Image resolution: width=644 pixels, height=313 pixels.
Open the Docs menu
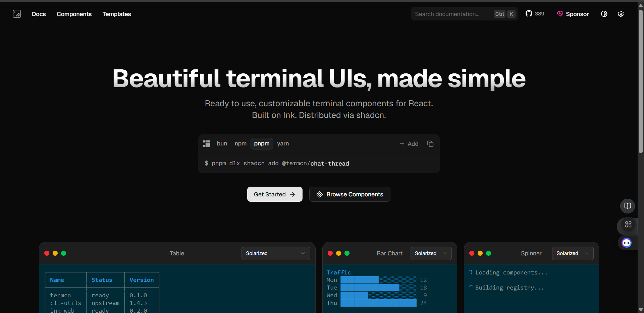pyautogui.click(x=39, y=14)
